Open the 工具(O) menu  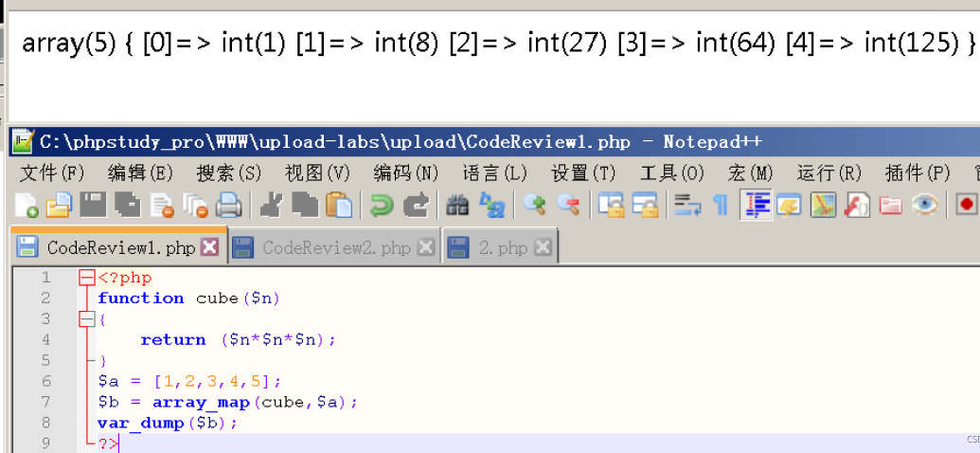click(x=672, y=172)
